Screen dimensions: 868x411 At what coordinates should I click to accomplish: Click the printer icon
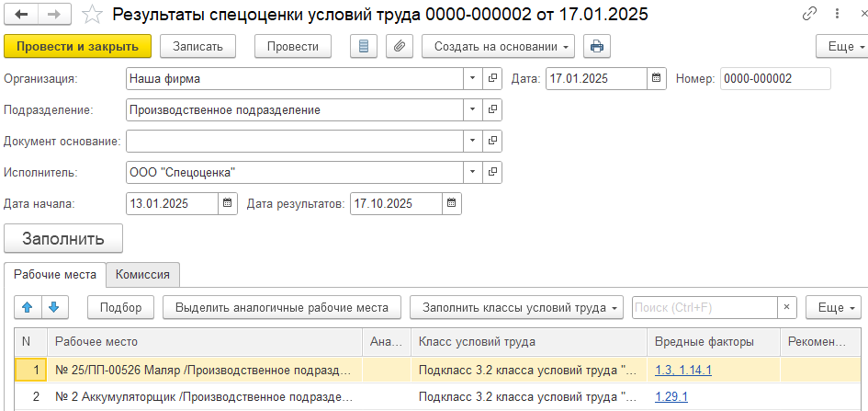pyautogui.click(x=596, y=46)
